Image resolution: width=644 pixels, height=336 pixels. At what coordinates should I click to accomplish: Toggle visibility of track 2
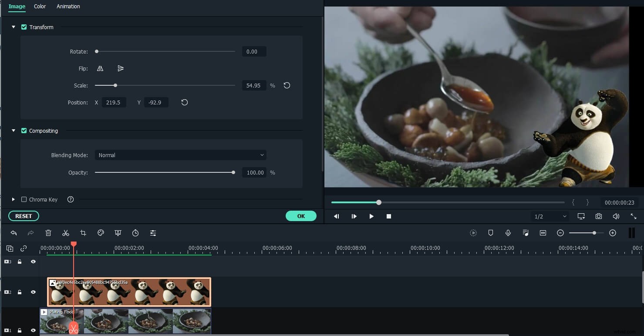click(x=33, y=292)
